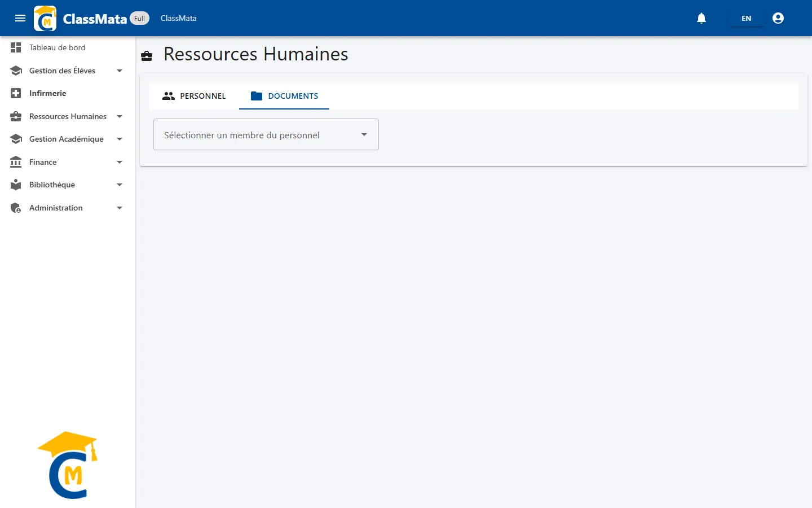Switch to the PERSONNEL tab

194,96
